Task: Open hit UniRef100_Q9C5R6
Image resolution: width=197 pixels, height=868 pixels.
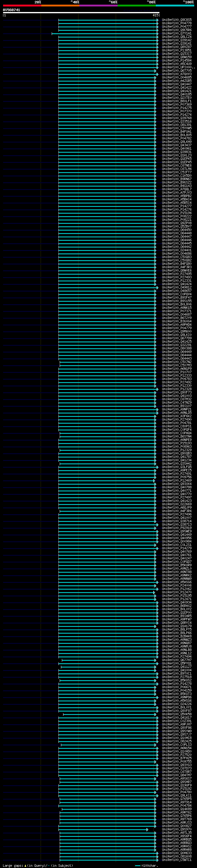Action: [x=176, y=30]
